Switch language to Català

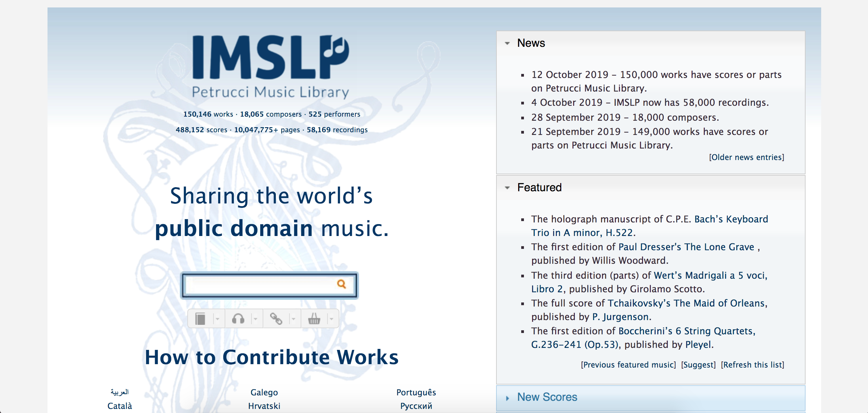point(119,406)
